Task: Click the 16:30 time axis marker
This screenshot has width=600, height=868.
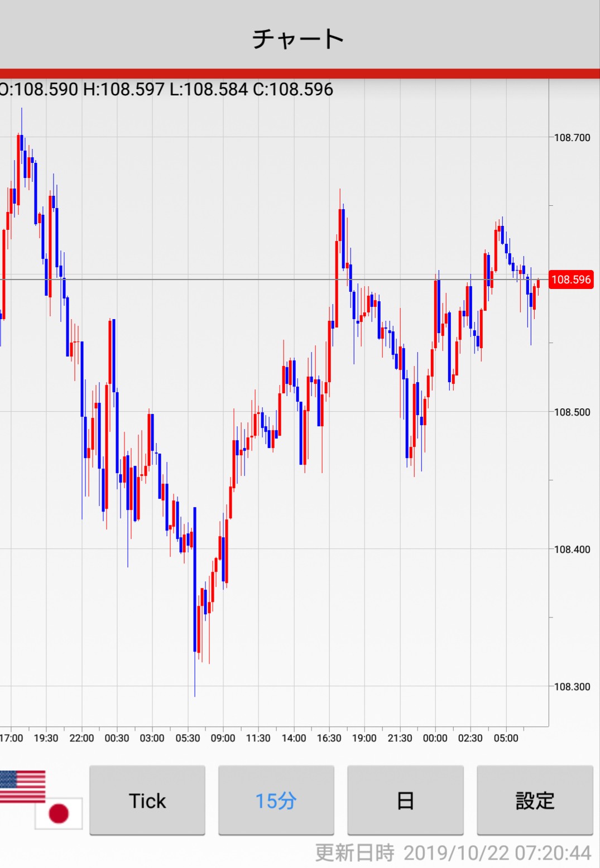Action: [x=329, y=738]
